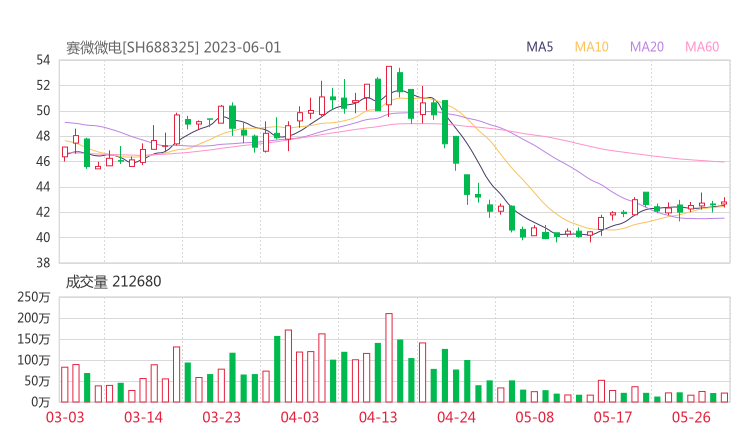The height and width of the screenshot is (440, 740).
Task: Click the 04-24 date axis label
Action: (457, 417)
